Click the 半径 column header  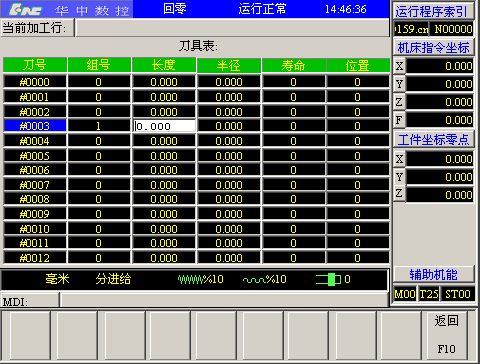pyautogui.click(x=229, y=65)
